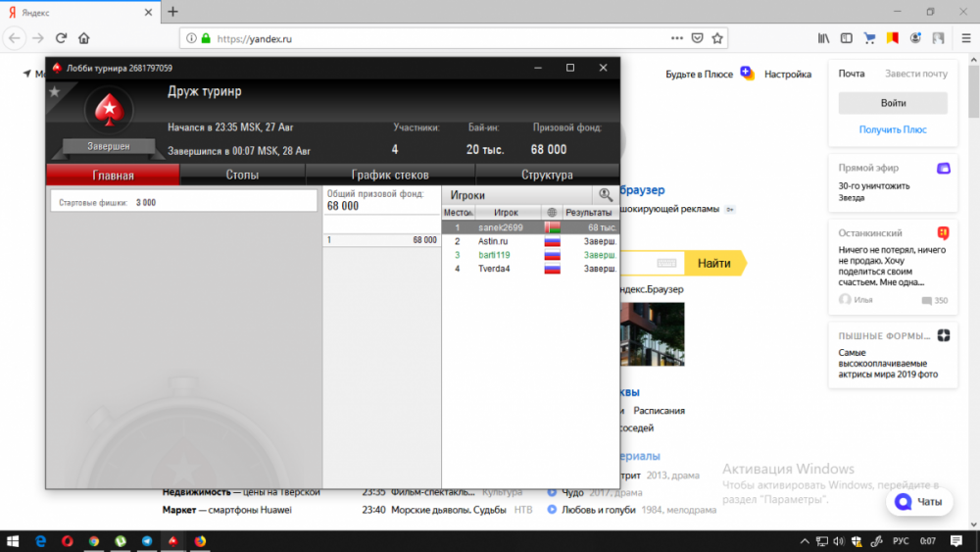Image resolution: width=980 pixels, height=552 pixels.
Task: Sort players by the globe country column
Action: (552, 213)
